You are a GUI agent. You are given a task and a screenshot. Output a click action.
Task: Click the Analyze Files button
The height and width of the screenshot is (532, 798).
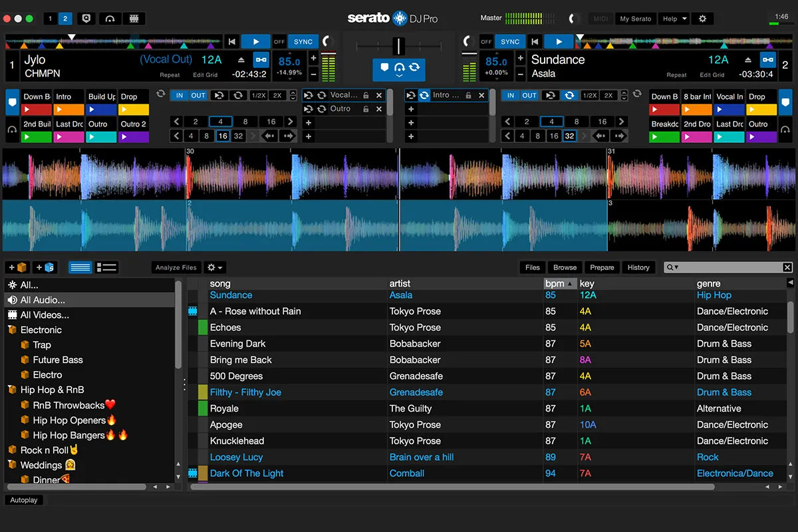[x=176, y=267]
